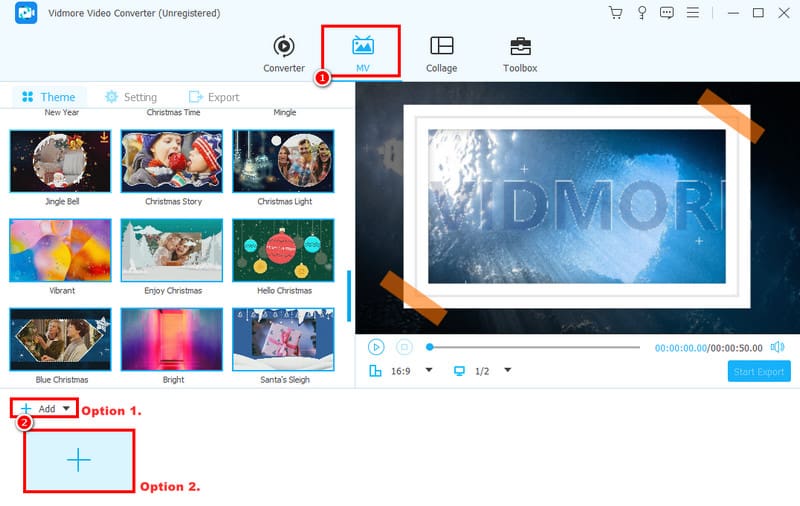This screenshot has height=506, width=800.
Task: Click the preview progress slider handle
Action: [x=430, y=347]
